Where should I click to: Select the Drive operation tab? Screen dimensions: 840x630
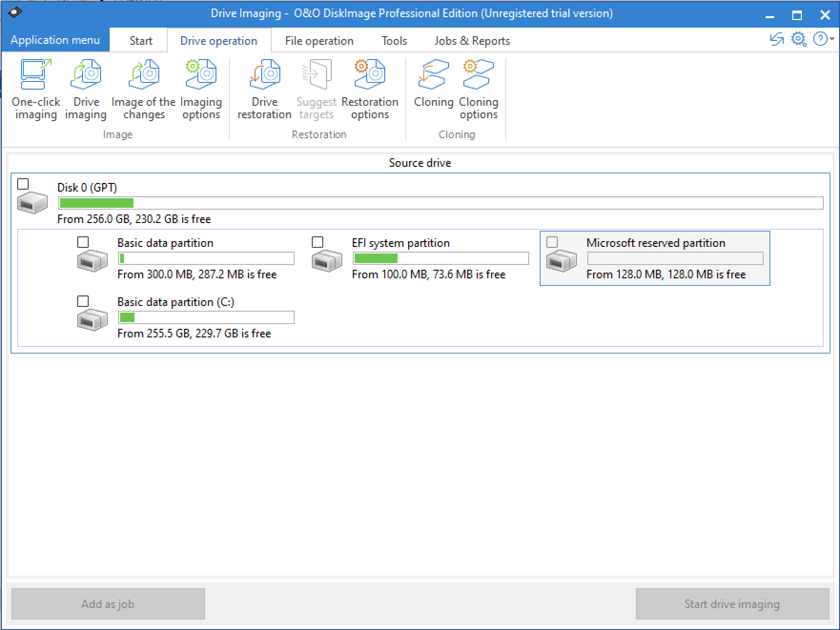(x=219, y=41)
